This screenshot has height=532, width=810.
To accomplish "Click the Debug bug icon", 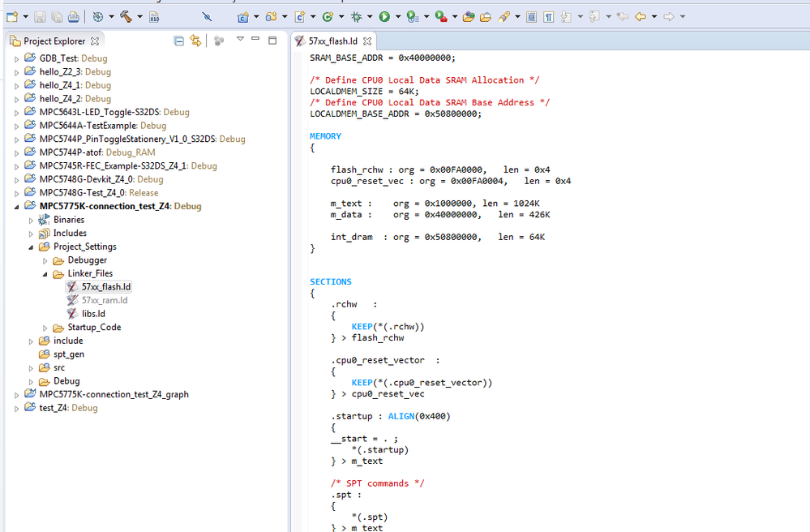I will [356, 16].
